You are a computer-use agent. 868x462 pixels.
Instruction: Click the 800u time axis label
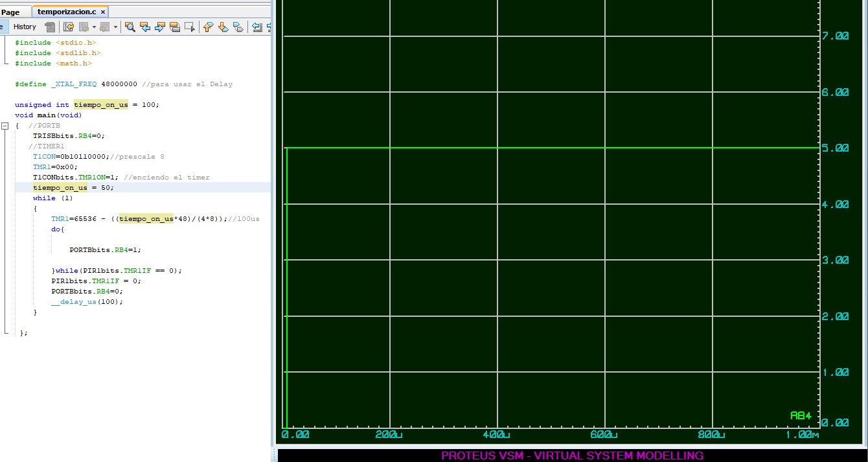pyautogui.click(x=711, y=434)
